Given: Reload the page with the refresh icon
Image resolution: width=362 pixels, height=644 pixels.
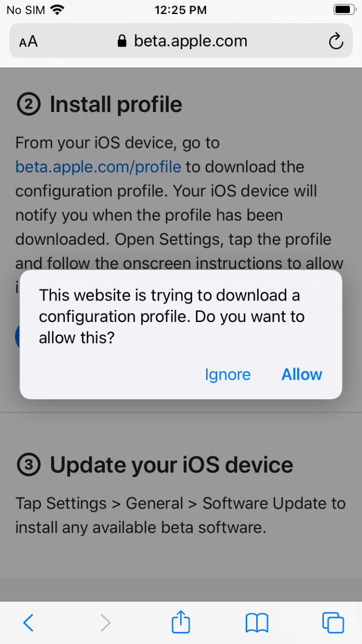Looking at the screenshot, I should tap(336, 41).
